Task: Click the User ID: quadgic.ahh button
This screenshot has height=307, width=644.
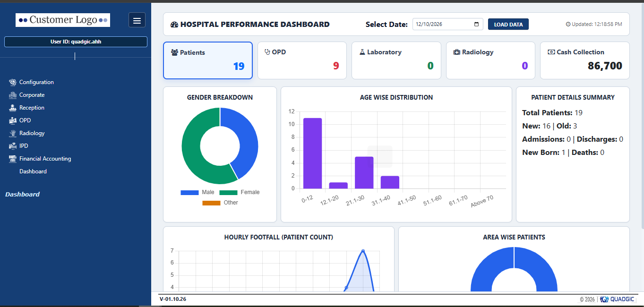Action: [76, 42]
